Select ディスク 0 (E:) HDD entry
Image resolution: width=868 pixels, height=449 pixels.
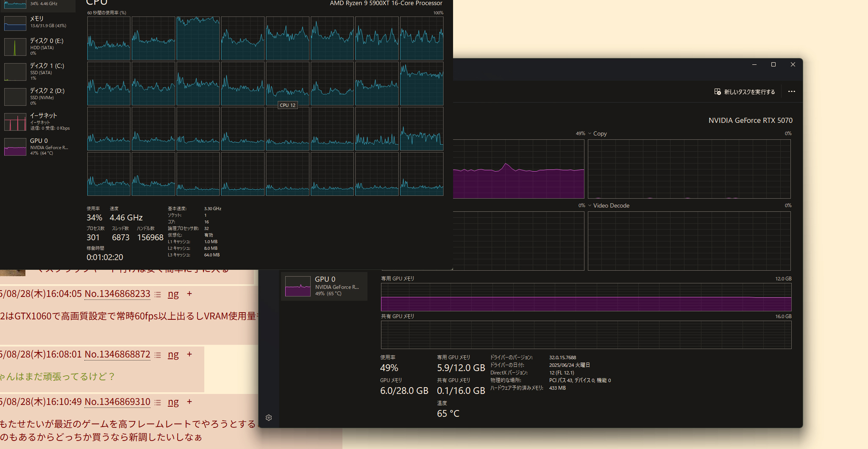[39, 47]
